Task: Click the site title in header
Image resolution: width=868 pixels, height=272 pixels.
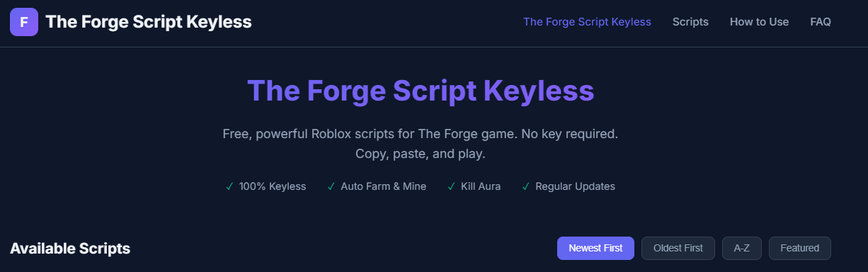Action: [x=149, y=22]
